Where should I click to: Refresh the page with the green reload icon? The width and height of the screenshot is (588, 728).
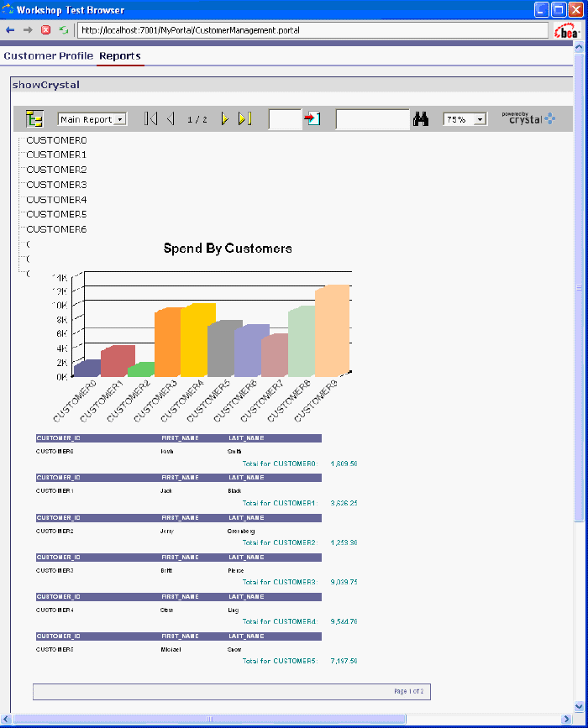click(64, 30)
